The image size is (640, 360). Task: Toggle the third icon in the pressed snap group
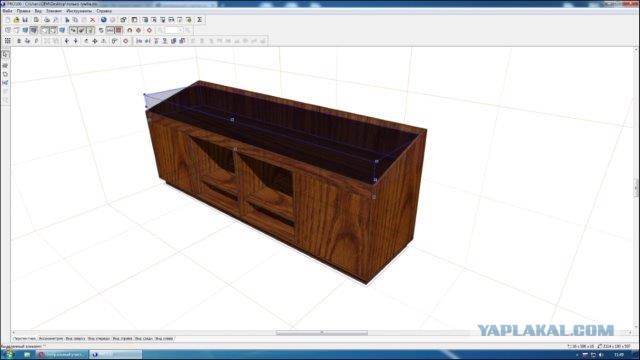(x=90, y=30)
